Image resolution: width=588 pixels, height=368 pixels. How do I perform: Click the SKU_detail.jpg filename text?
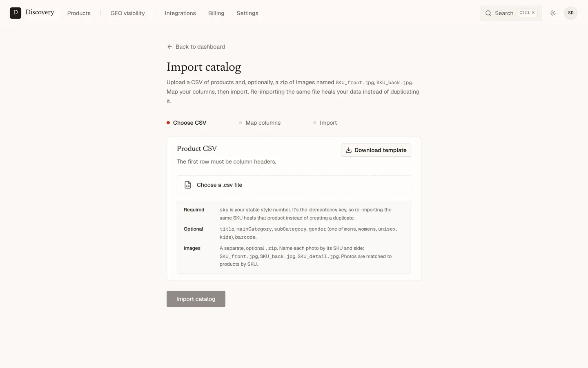click(318, 256)
